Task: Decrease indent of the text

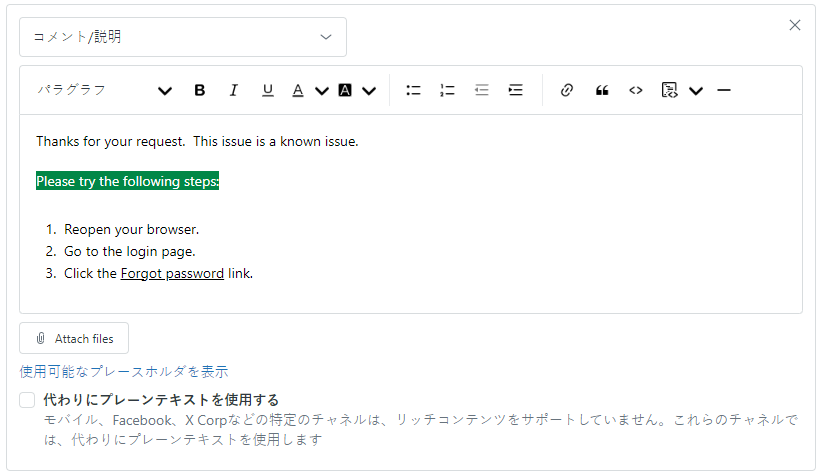Action: click(x=481, y=91)
